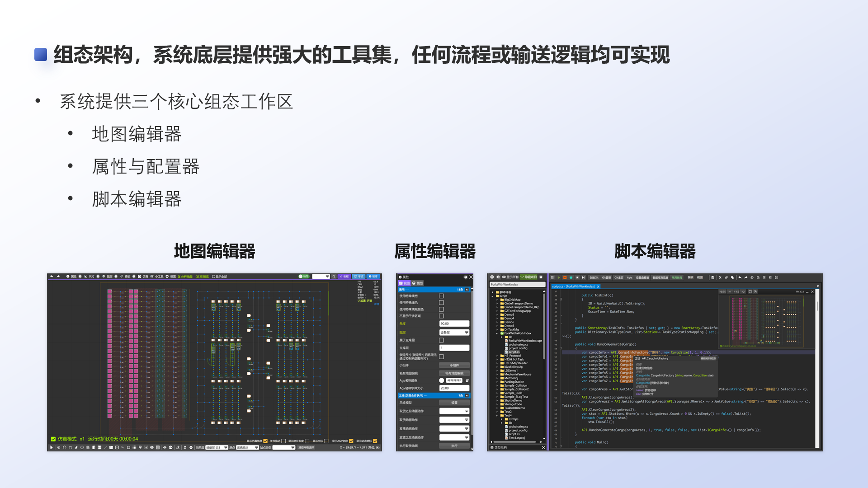Expand the Demo3 folder in script tree
Viewport: 868px width, 488px height.
[497, 314]
